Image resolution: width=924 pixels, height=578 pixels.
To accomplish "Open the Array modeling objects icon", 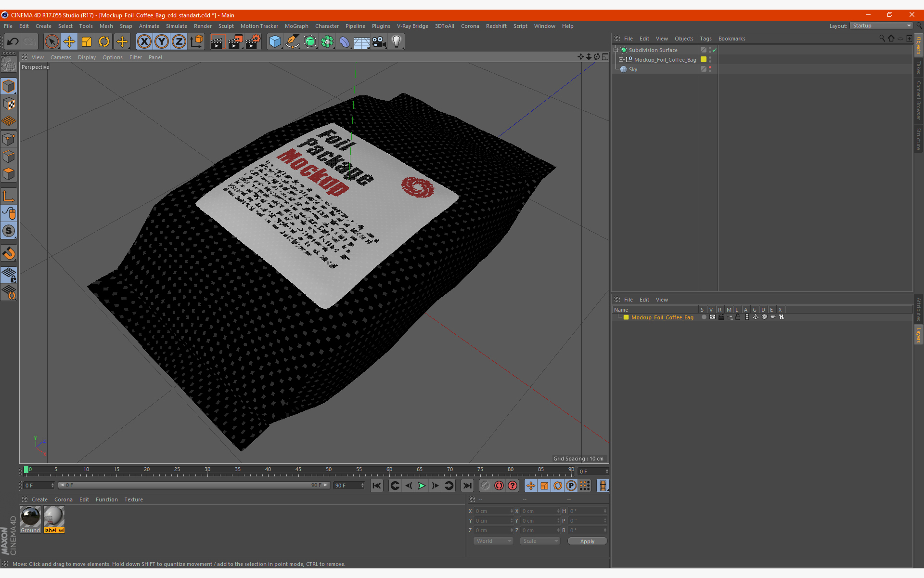I will coord(327,42).
